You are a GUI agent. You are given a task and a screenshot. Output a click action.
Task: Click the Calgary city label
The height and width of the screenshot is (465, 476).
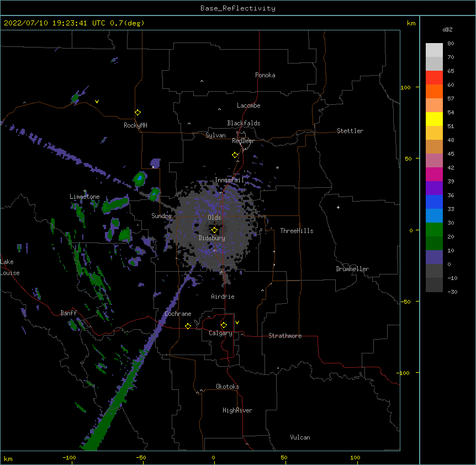click(x=220, y=333)
